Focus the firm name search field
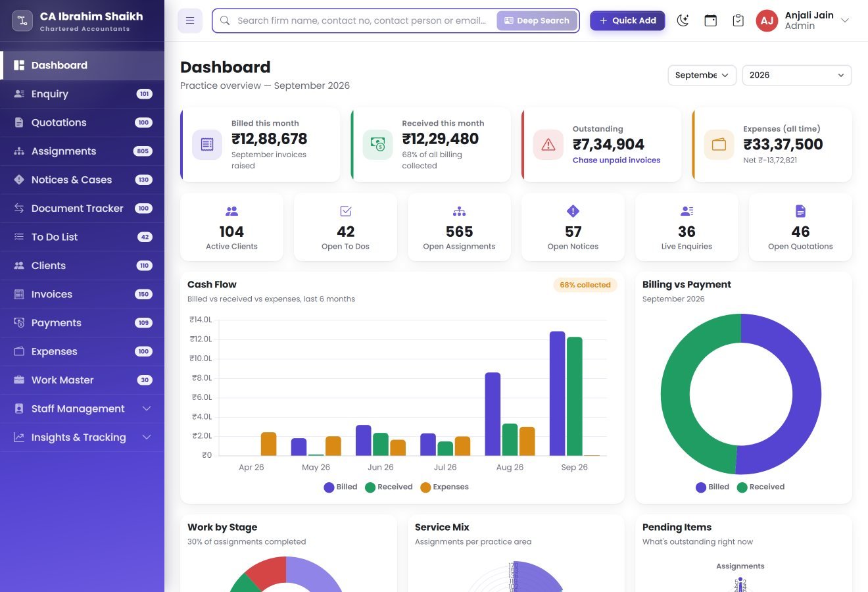 point(362,20)
